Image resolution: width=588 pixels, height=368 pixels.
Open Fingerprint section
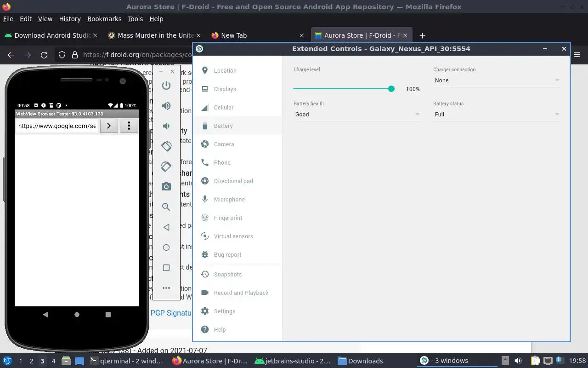pos(237,218)
